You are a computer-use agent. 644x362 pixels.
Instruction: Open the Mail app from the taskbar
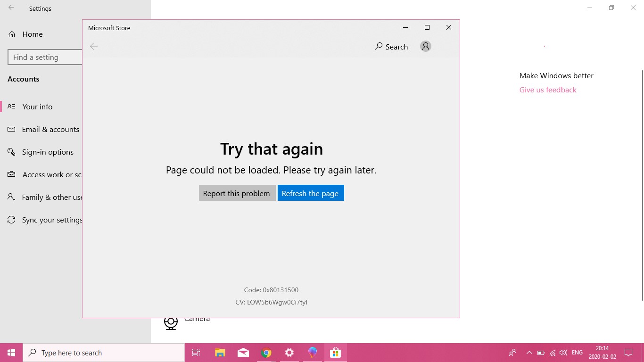[243, 352]
